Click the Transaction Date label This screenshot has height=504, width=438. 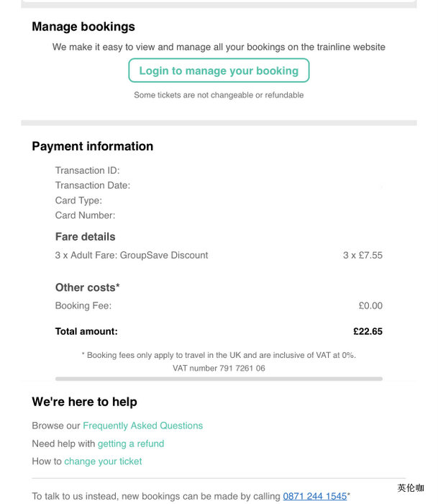(x=92, y=186)
